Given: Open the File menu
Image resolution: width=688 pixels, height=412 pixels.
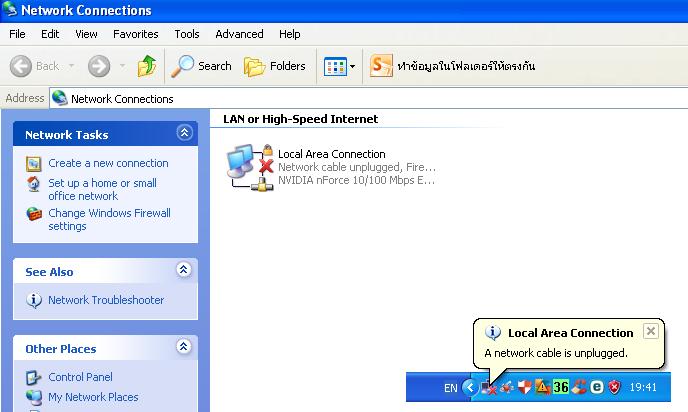Looking at the screenshot, I should pos(17,34).
